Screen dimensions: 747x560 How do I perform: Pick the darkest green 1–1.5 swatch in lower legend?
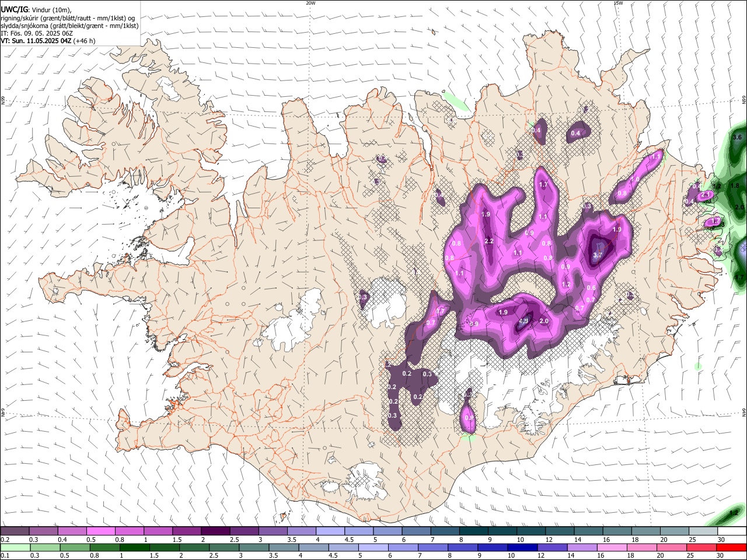point(134,547)
